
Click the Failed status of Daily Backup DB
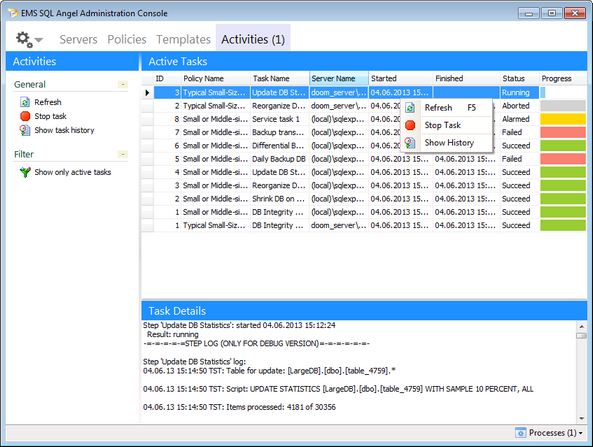(520, 159)
